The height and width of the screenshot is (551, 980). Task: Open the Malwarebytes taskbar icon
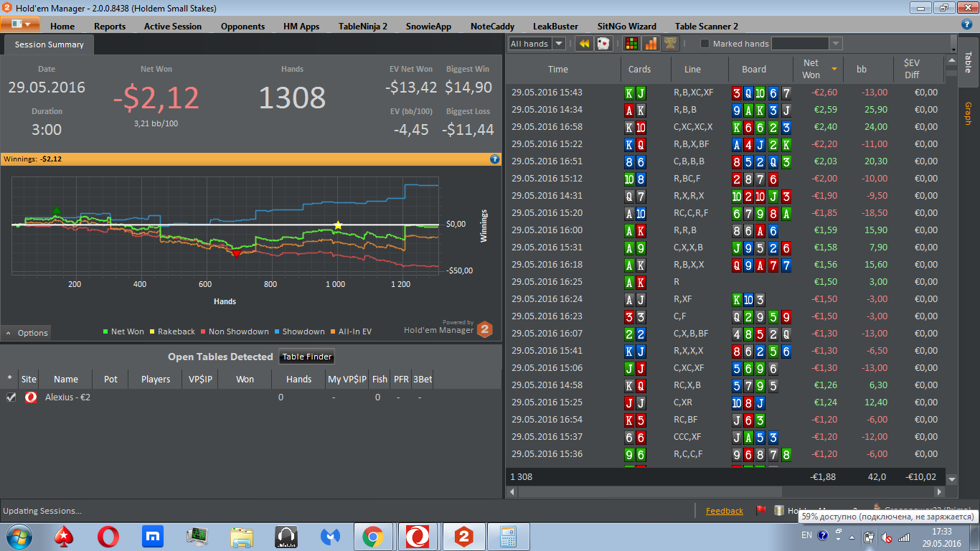(x=329, y=536)
